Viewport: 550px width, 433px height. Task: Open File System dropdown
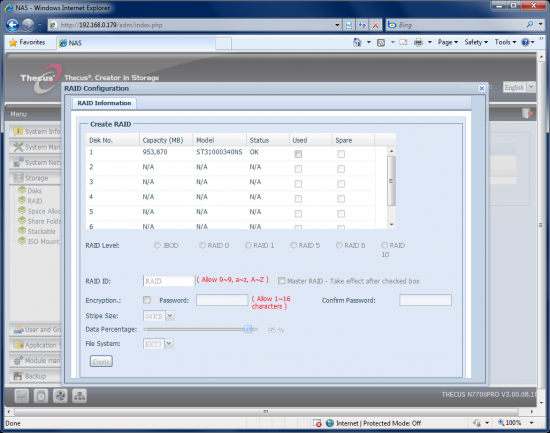pos(169,344)
